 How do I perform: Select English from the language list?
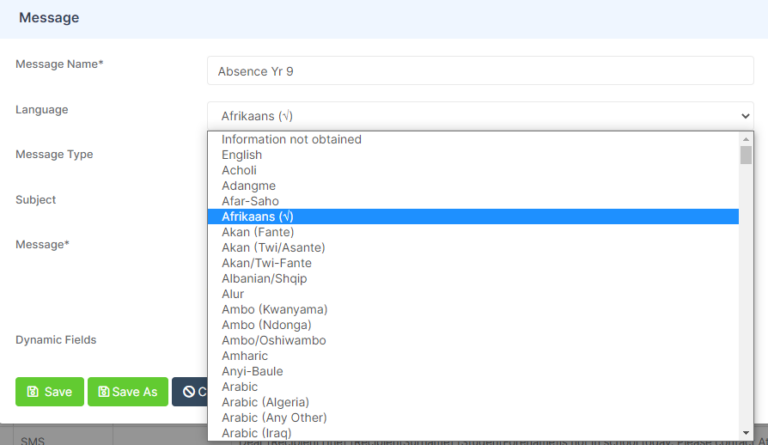click(x=242, y=155)
